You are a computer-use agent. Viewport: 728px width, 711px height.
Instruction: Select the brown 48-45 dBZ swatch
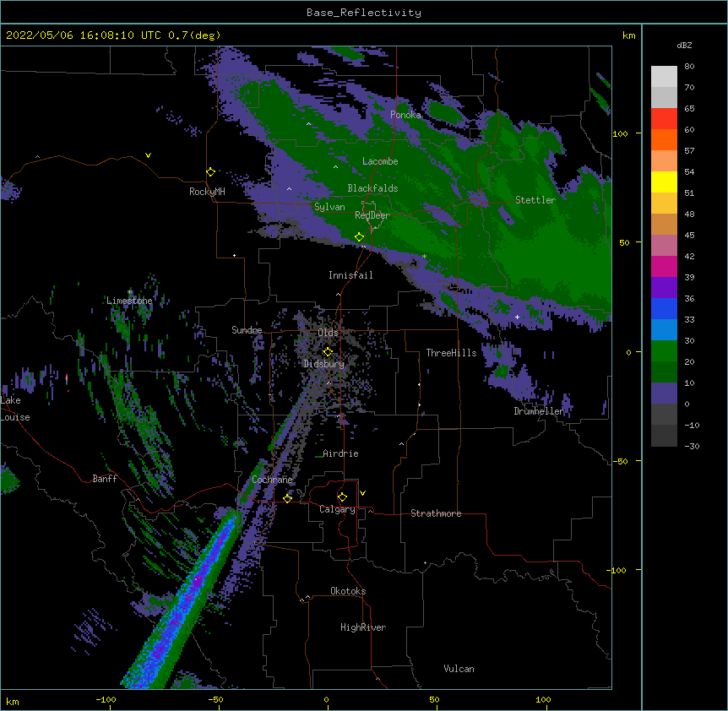[x=664, y=224]
